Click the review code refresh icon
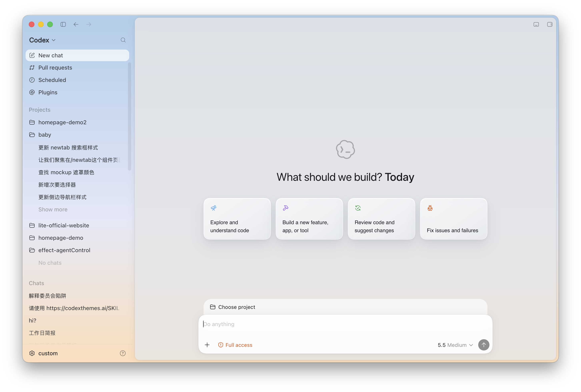 [358, 208]
